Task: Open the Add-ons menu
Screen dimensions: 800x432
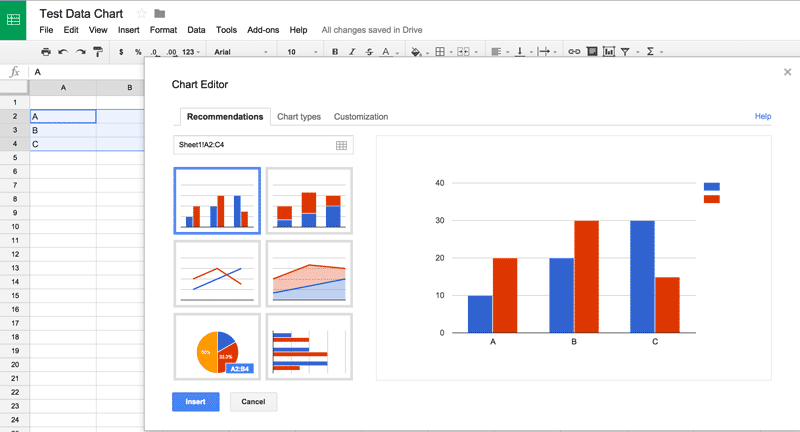Action: [x=263, y=30]
